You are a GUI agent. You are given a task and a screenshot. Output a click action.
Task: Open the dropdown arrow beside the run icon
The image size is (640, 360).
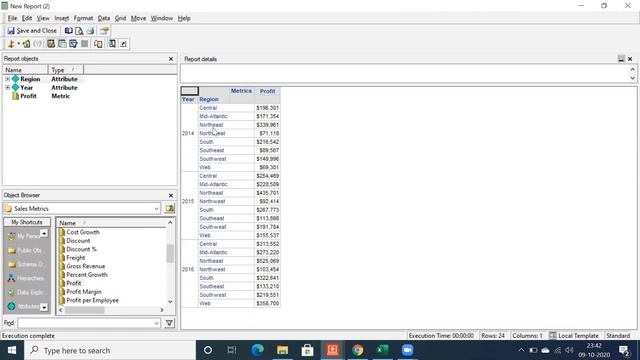(x=18, y=44)
